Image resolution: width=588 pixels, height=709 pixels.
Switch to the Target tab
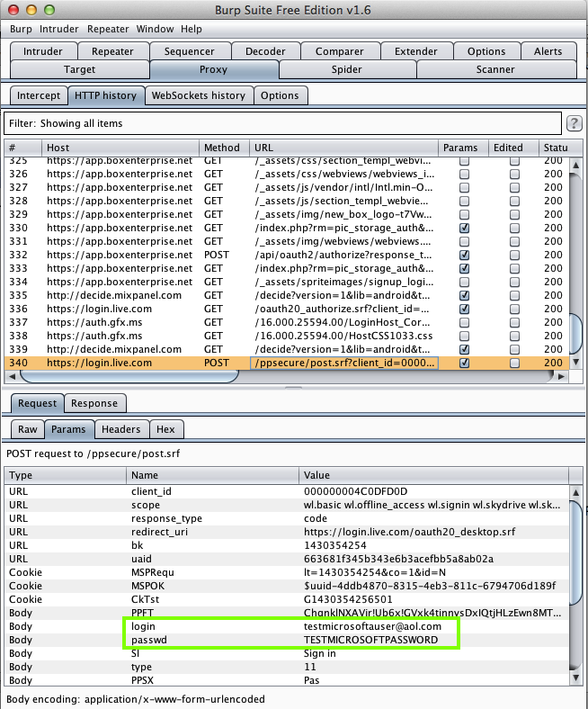click(79, 69)
